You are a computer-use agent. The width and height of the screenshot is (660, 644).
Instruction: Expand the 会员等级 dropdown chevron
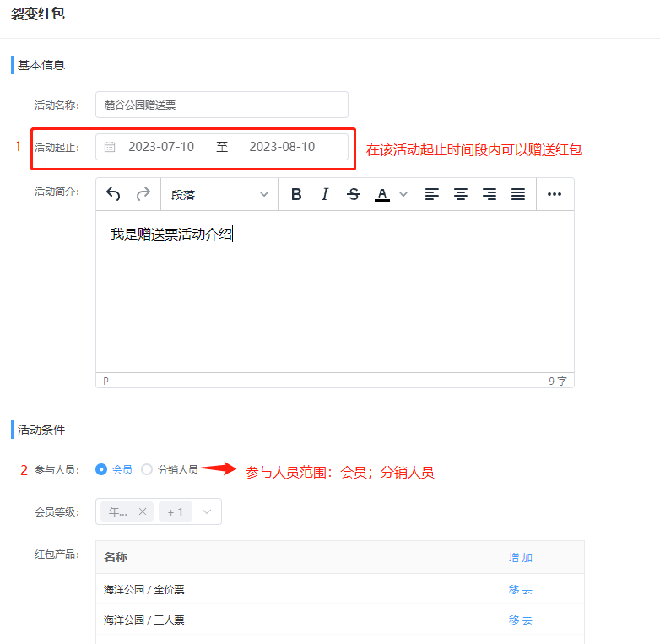(207, 511)
